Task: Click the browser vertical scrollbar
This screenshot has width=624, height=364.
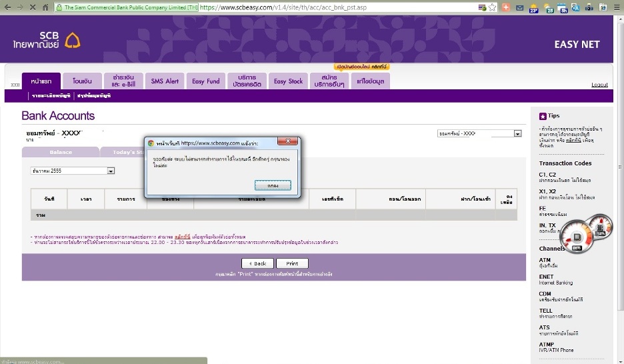Action: [621, 167]
